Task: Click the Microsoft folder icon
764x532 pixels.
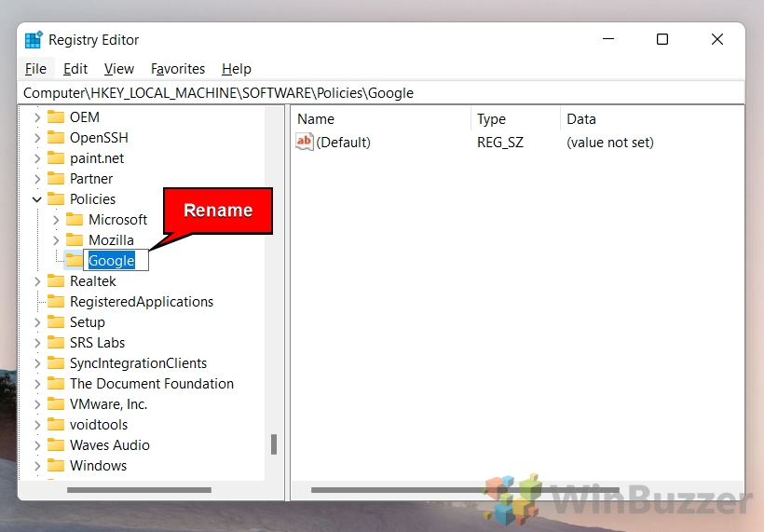Action: click(x=74, y=219)
